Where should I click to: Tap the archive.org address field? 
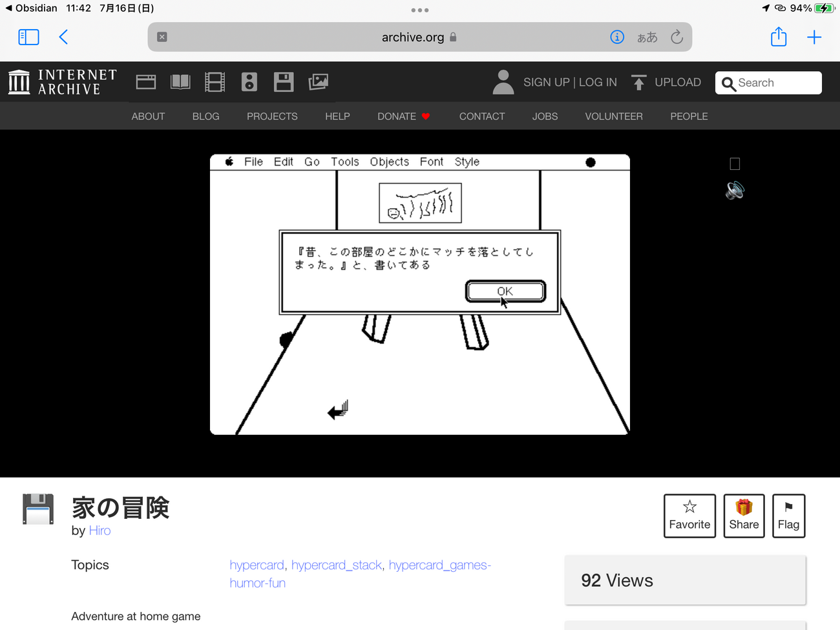tap(419, 37)
